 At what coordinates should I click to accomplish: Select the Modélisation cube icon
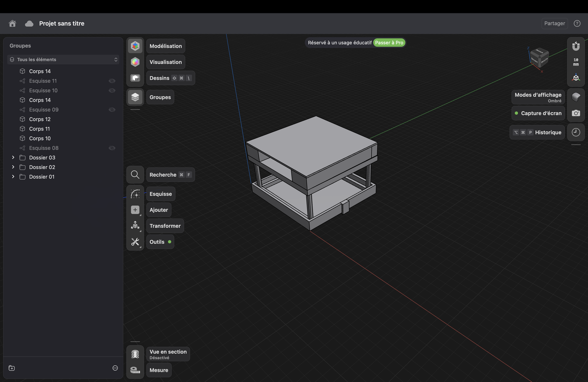135,46
